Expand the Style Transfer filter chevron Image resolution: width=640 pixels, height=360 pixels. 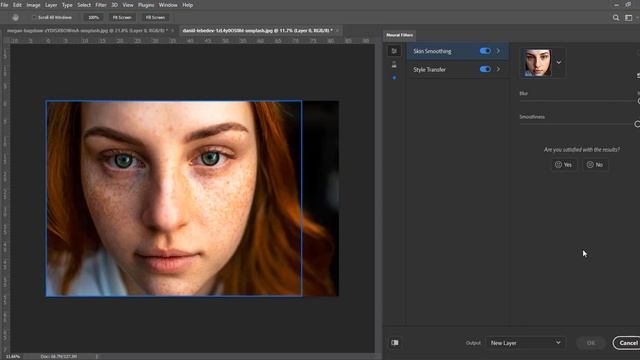498,69
